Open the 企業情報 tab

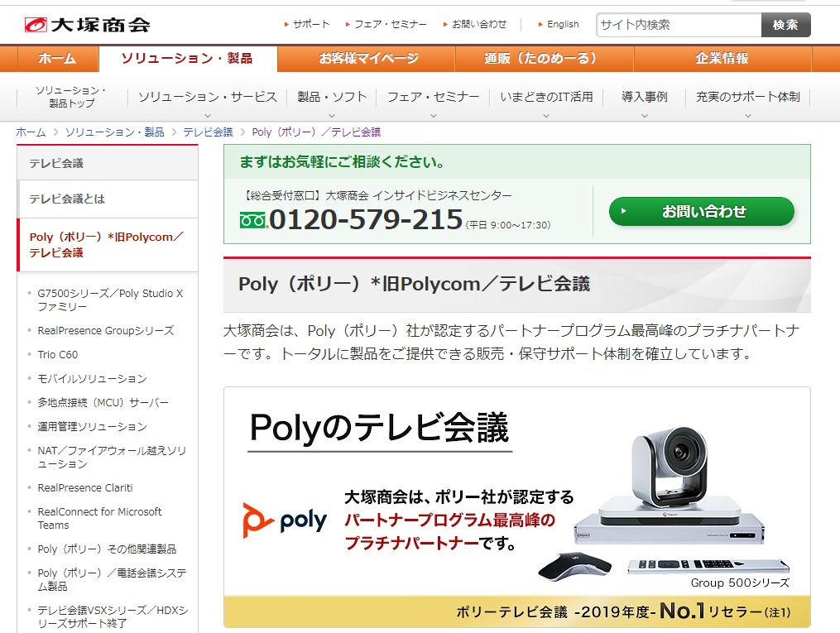pyautogui.click(x=722, y=59)
